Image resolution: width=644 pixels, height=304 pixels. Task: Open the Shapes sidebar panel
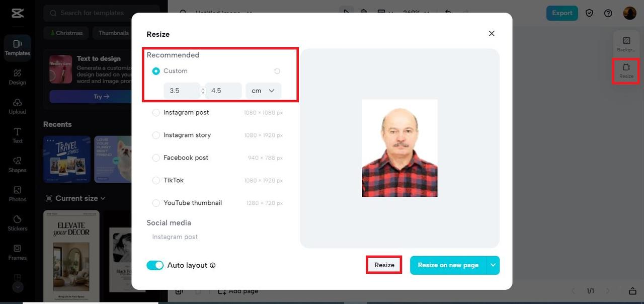18,165
